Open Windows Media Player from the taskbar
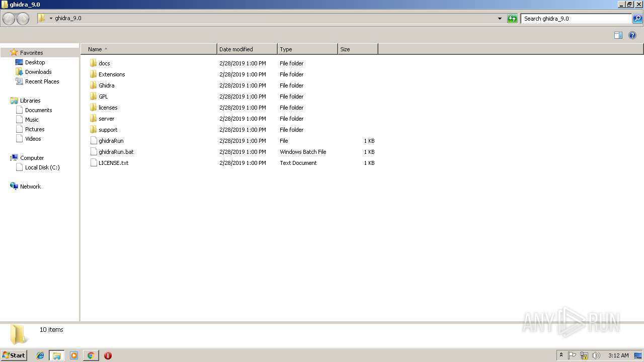 [74, 355]
